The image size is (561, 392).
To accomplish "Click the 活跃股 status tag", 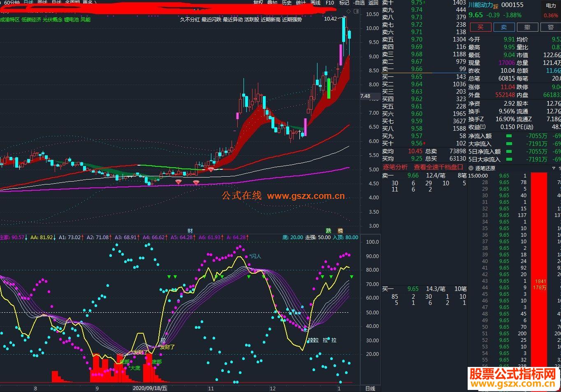I will click(x=252, y=19).
